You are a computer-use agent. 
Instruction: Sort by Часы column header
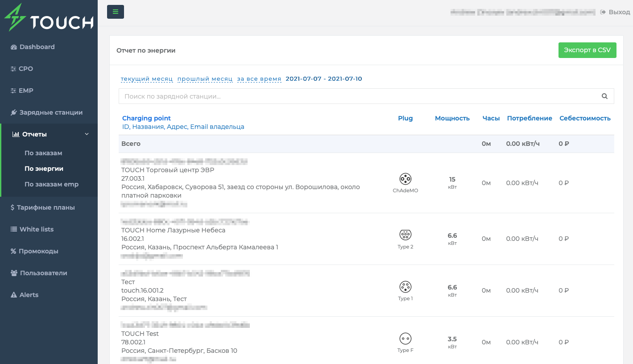(x=491, y=118)
